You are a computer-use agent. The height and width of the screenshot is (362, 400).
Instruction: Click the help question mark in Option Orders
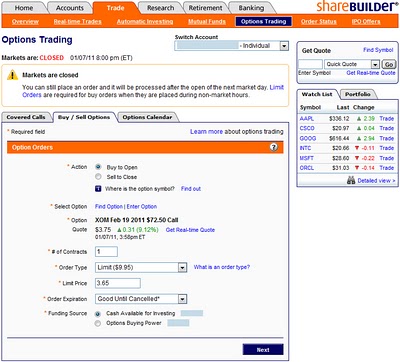pyautogui.click(x=274, y=147)
